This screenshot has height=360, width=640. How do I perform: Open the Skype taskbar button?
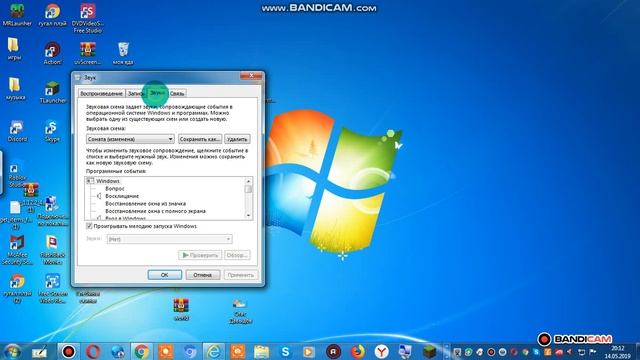(285, 351)
